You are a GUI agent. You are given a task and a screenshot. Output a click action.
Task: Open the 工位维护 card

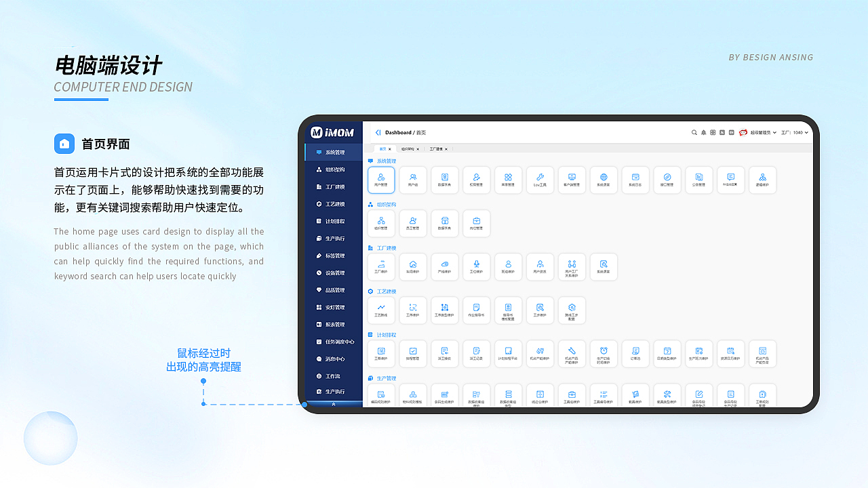pos(477,267)
